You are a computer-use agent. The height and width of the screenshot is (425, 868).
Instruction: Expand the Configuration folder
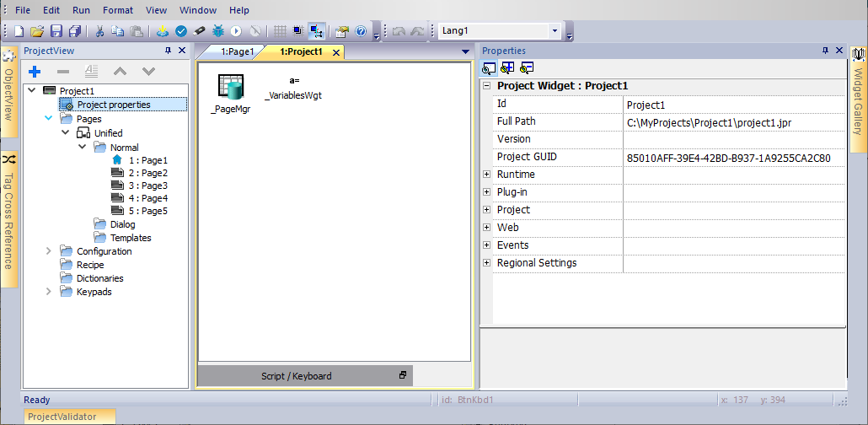[x=48, y=251]
